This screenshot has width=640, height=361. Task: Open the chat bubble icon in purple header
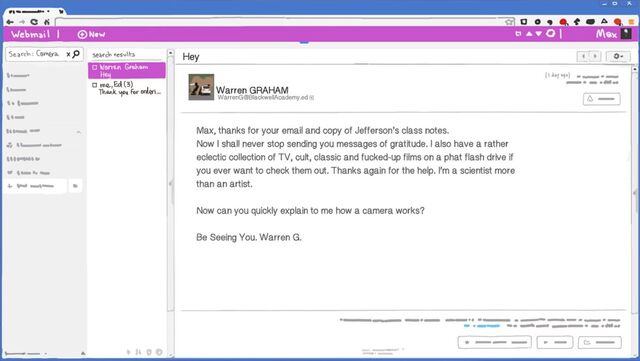click(x=551, y=33)
